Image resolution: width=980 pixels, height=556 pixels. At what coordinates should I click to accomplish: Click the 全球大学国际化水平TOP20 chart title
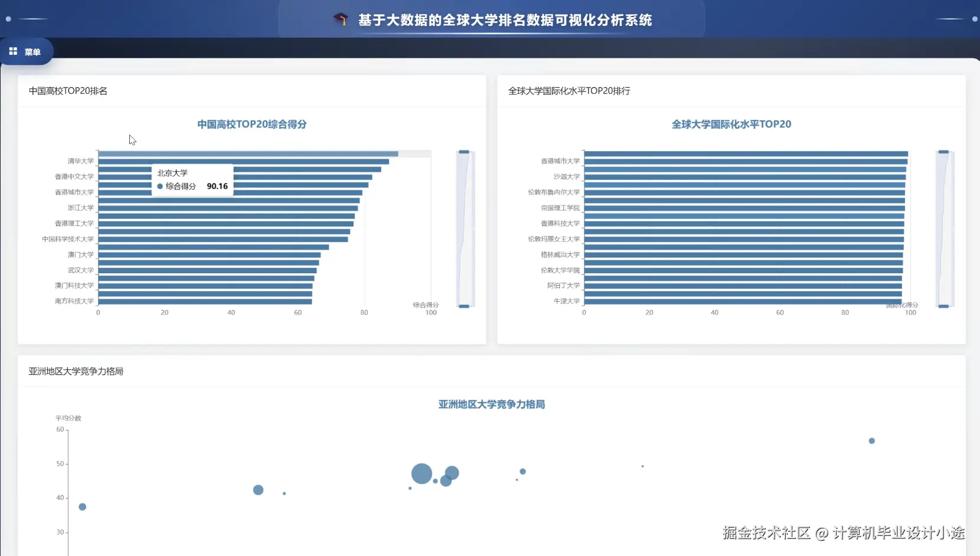(731, 125)
